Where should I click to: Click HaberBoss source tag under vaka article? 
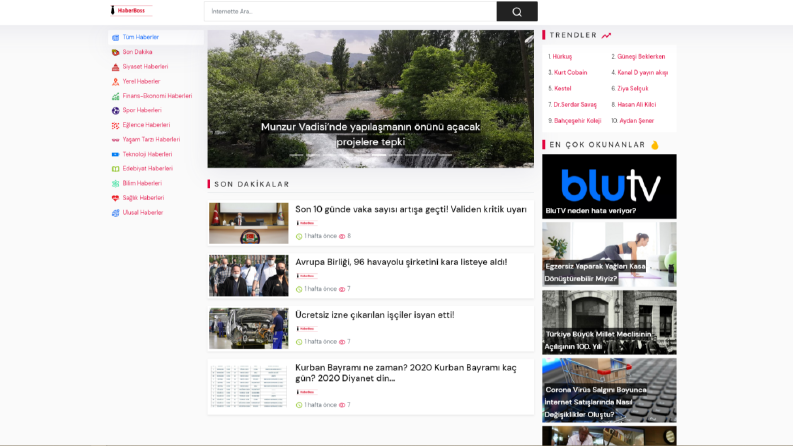click(x=306, y=223)
